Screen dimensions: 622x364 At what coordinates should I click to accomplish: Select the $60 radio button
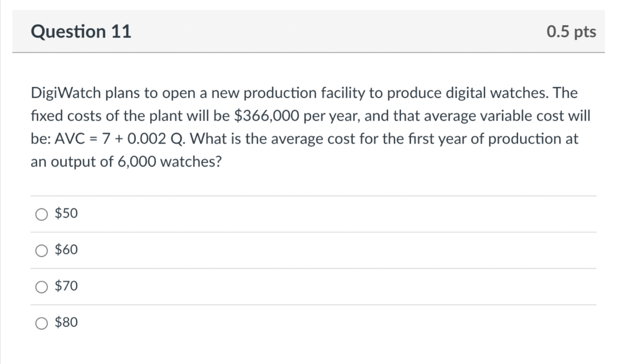pyautogui.click(x=42, y=250)
